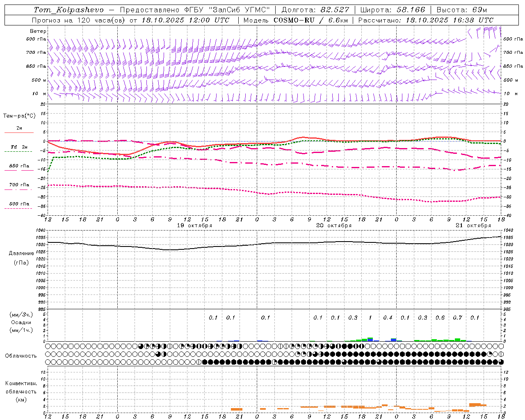Click the 700 гПа temperature legend entry
This screenshot has height=420, width=525.
tap(19, 185)
